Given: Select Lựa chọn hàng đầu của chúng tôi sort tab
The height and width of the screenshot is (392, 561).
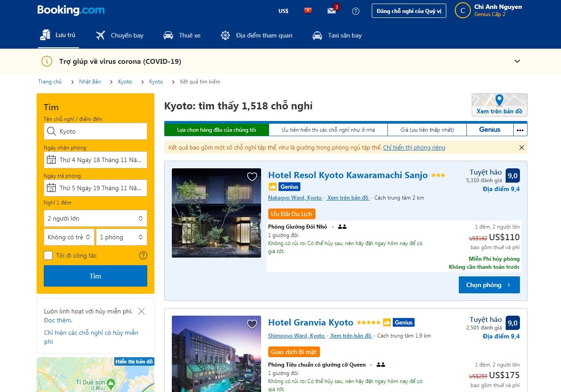Looking at the screenshot, I should [x=216, y=129].
